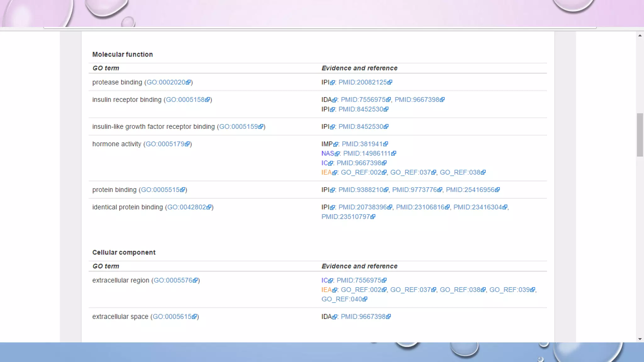Open PMID:7556975 under insulin receptor binding
The height and width of the screenshot is (362, 644).
tap(363, 100)
